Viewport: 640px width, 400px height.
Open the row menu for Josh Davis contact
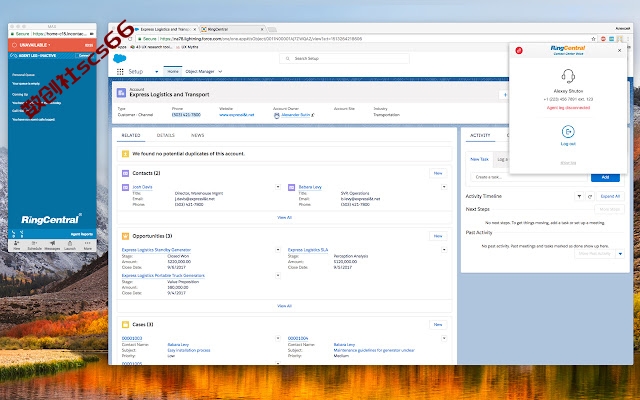pyautogui.click(x=278, y=187)
